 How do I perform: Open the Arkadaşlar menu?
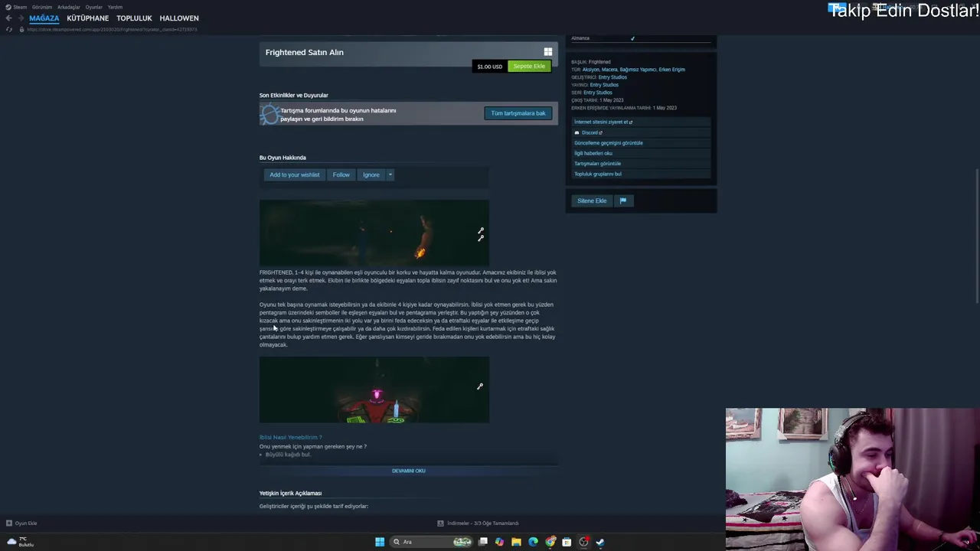(x=69, y=7)
